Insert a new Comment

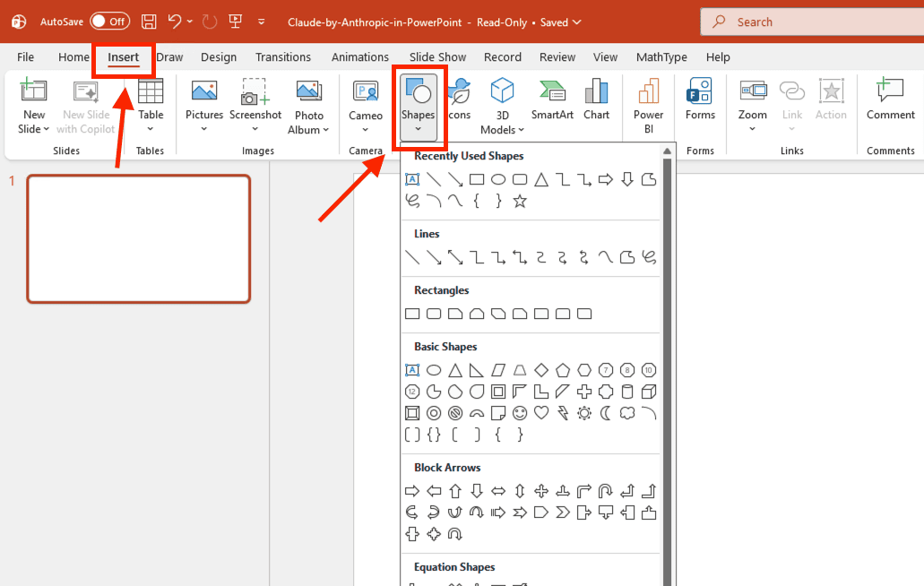tap(890, 99)
